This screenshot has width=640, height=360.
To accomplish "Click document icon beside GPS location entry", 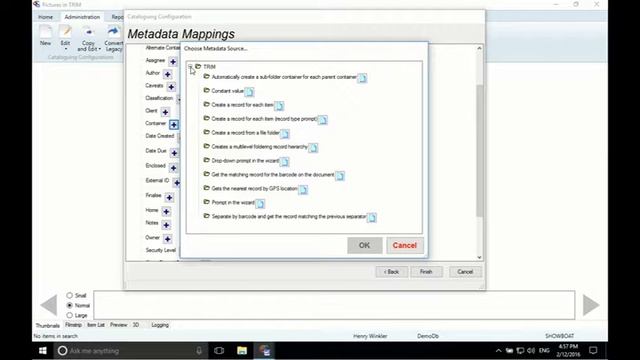I will (x=303, y=189).
